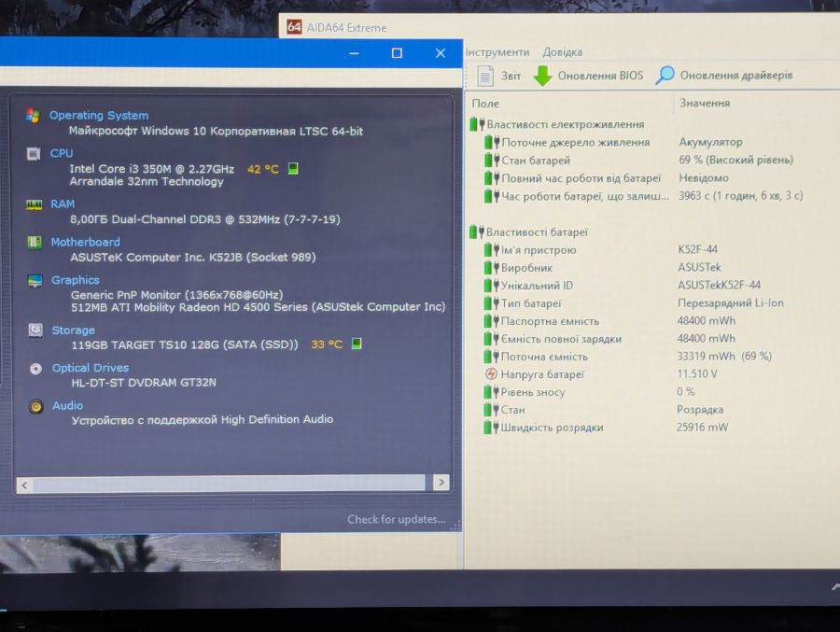840x632 pixels.
Task: Click the left arrow of horizontal scrollbar
Action: click(24, 485)
